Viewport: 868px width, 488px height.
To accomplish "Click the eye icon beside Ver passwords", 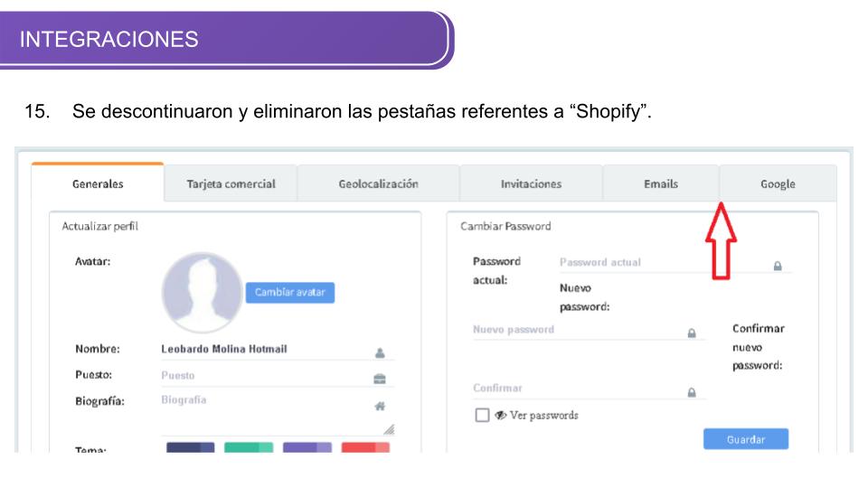I will [500, 415].
